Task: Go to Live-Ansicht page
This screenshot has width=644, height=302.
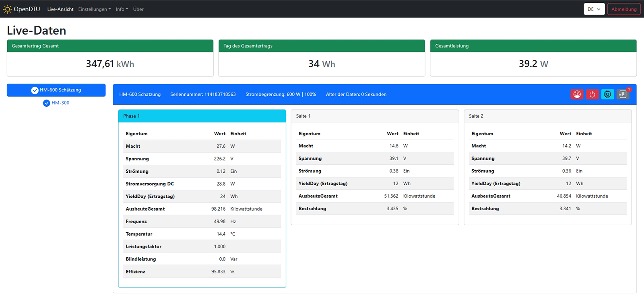Action: (x=60, y=9)
